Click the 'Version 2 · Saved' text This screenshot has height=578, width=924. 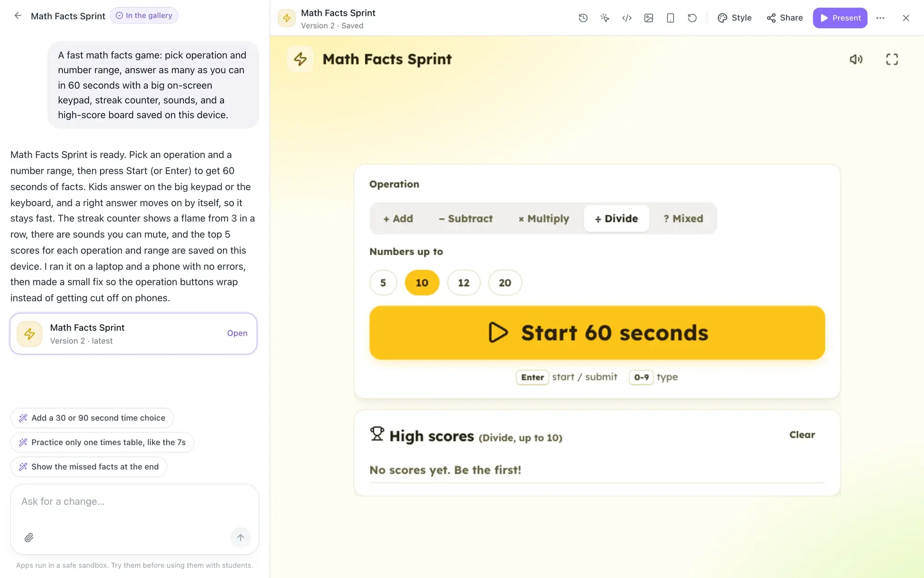(x=332, y=26)
